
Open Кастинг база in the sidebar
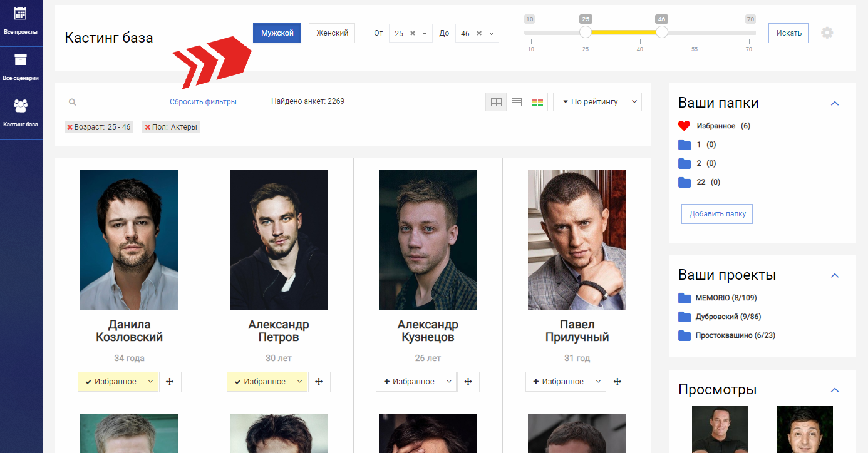tap(21, 114)
